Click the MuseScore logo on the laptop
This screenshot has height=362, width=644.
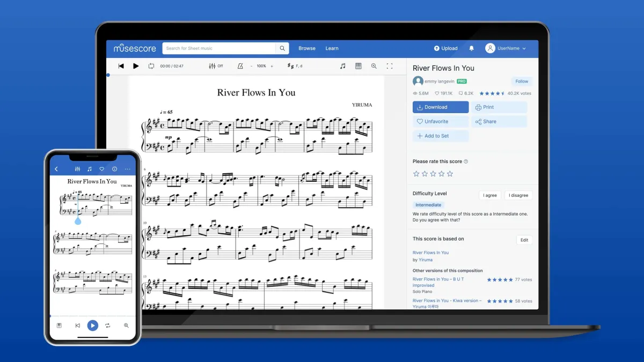point(135,48)
